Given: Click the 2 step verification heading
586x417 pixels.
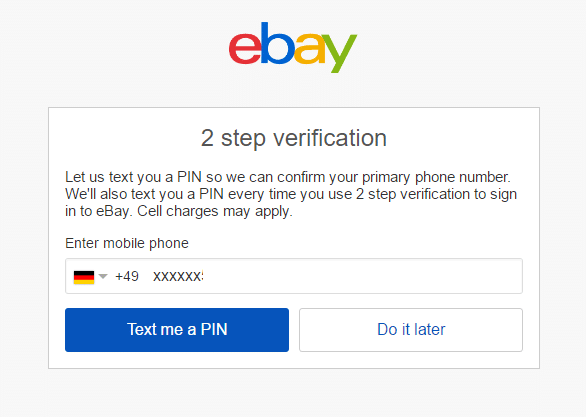Looking at the screenshot, I should click(294, 138).
